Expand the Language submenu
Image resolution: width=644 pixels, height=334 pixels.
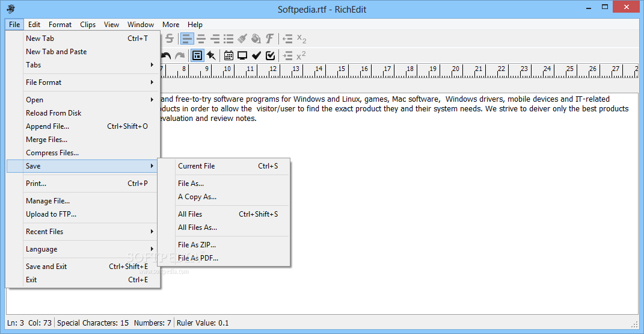[82, 249]
